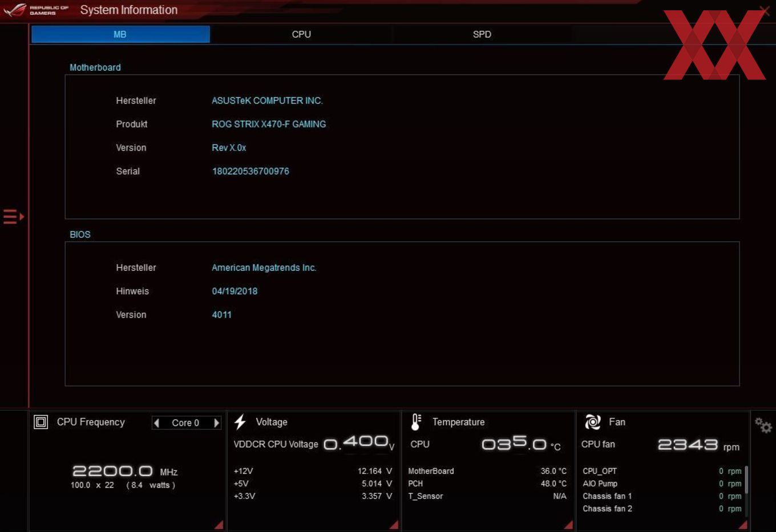Click the Chassis fan 1 row
Viewport: 776px width, 532px height.
coord(662,496)
